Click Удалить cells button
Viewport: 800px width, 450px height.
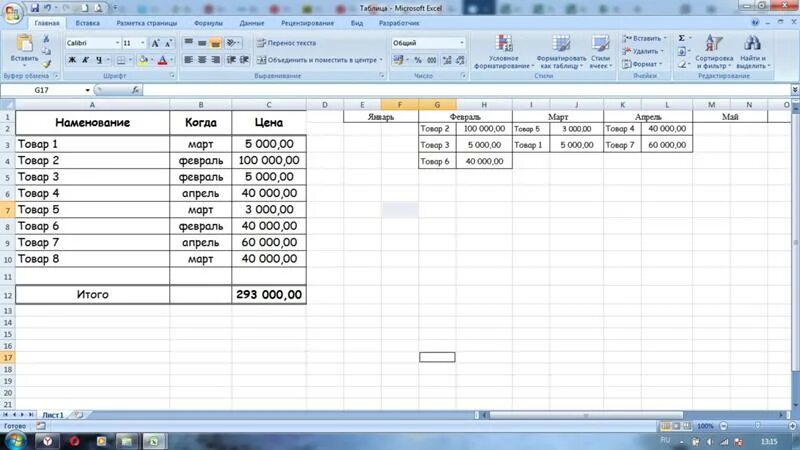point(644,51)
